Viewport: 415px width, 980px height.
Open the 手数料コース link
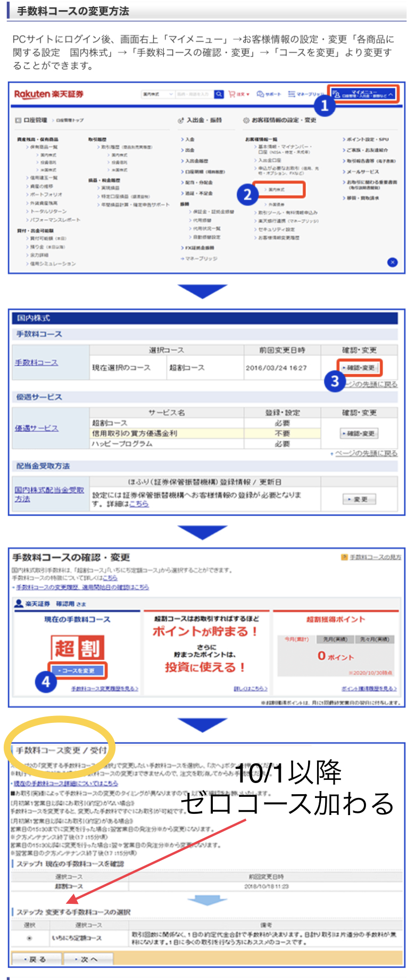36,363
